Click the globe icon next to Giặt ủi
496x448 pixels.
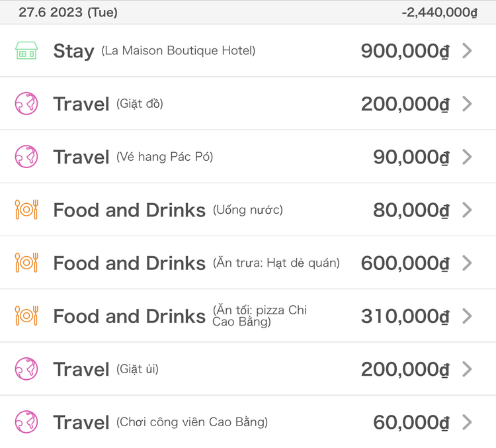(26, 369)
